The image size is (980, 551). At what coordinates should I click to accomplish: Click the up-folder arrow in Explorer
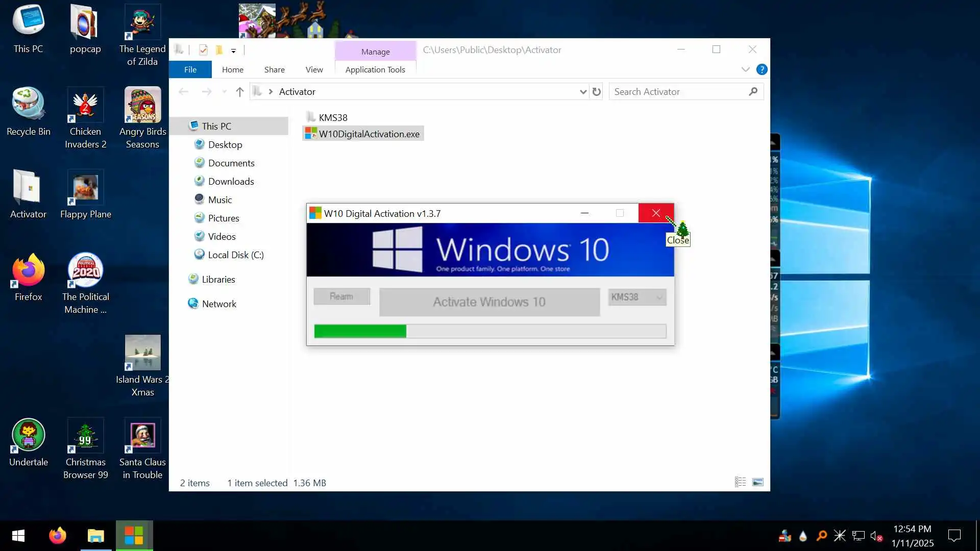point(239,92)
